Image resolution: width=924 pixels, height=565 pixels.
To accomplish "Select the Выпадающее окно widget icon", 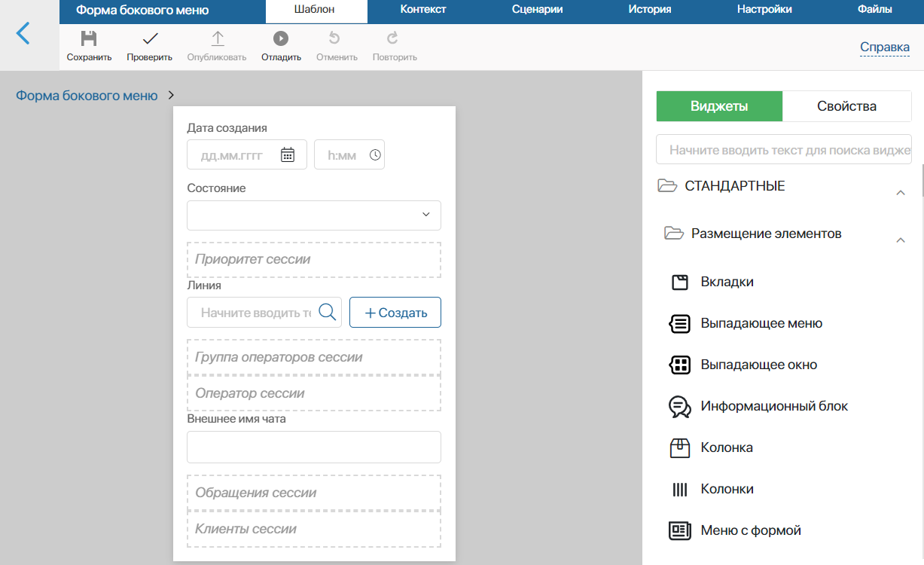I will [x=679, y=365].
